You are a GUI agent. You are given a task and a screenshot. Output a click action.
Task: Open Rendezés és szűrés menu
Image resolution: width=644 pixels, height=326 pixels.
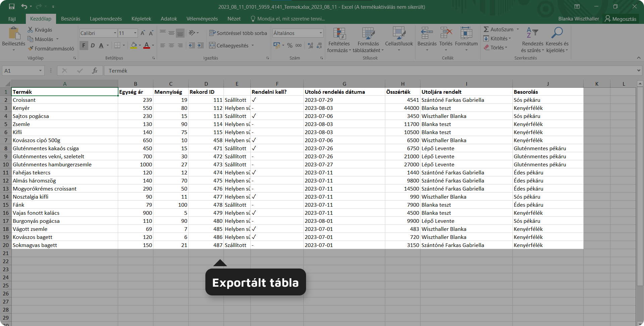click(x=533, y=40)
